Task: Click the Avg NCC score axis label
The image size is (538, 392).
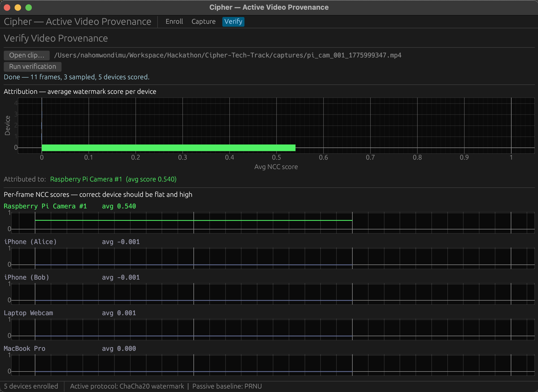Action: [276, 167]
